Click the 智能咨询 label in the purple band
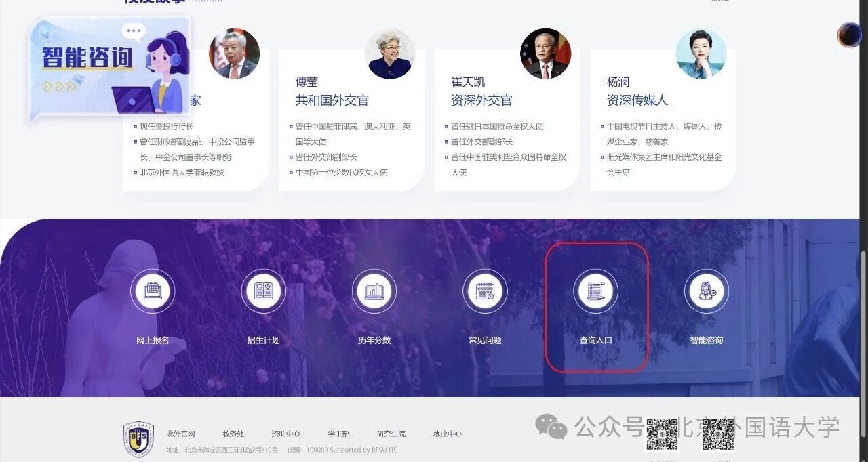Screen dimensions: 868x462 tap(706, 340)
